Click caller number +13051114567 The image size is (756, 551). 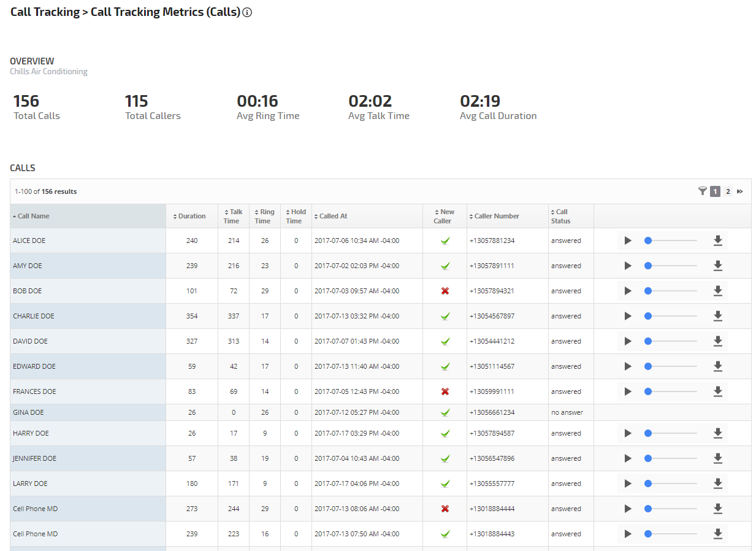492,366
